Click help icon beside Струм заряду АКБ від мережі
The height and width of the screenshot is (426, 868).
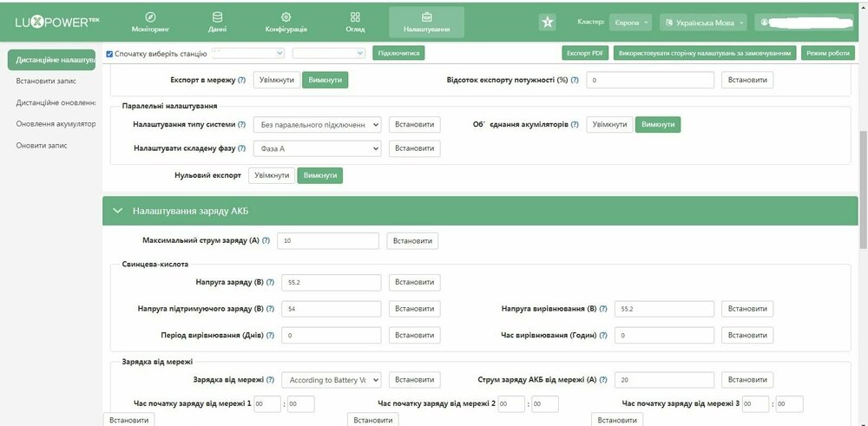pyautogui.click(x=603, y=380)
